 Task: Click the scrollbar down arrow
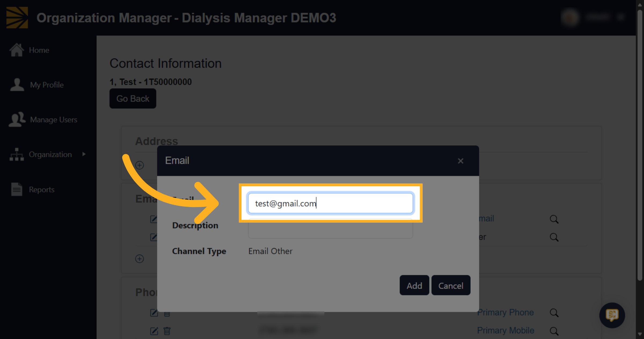tap(640, 334)
